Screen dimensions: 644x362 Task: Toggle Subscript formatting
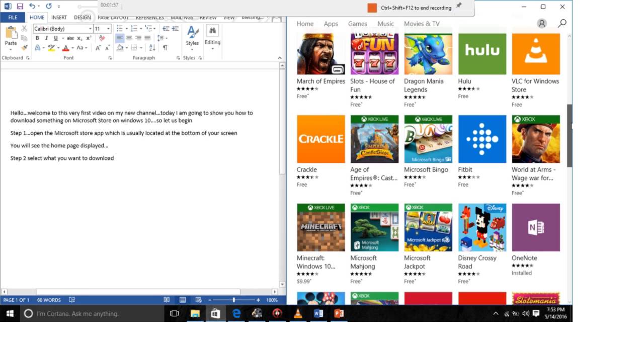point(79,38)
